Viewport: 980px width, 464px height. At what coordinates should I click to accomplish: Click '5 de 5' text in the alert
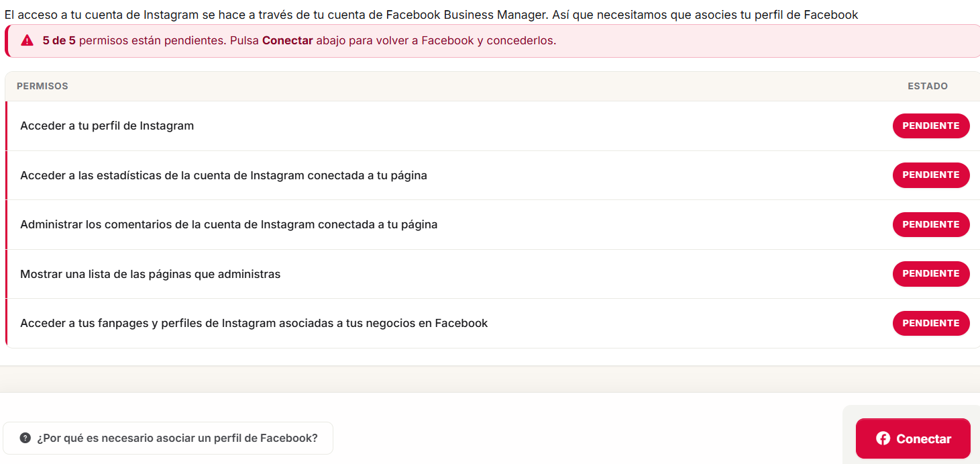[x=59, y=40]
